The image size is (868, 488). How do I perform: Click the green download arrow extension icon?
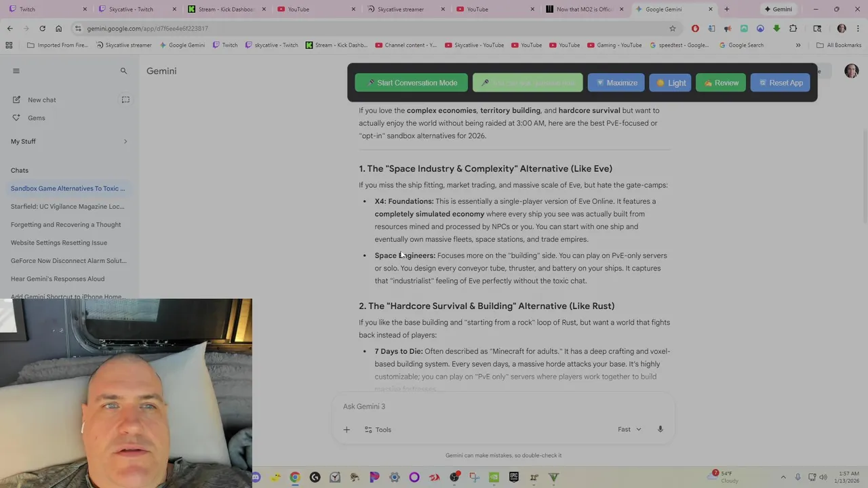[x=776, y=28]
